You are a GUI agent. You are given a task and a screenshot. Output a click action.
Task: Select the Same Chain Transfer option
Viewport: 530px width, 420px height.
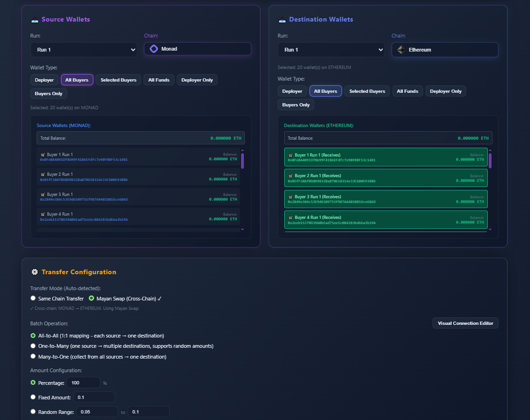pyautogui.click(x=33, y=298)
